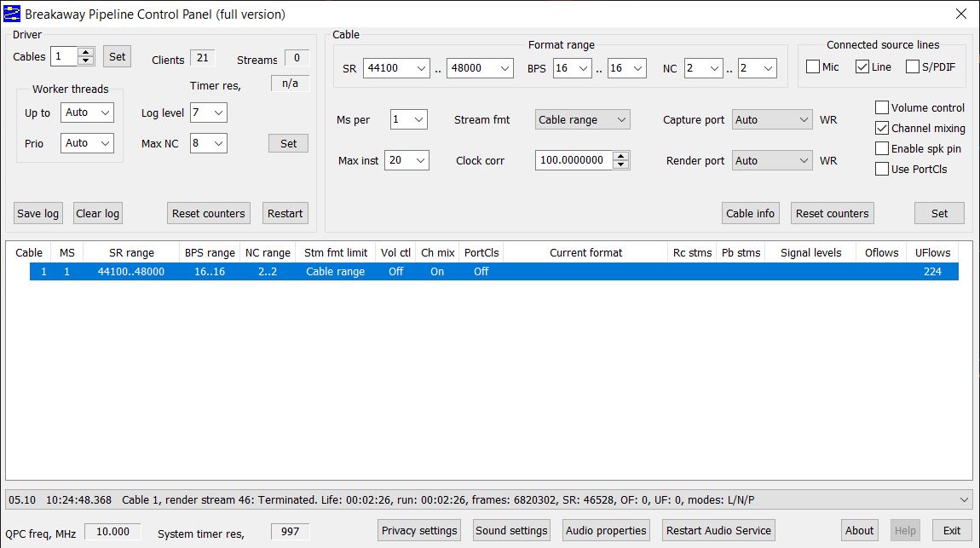Screen dimensions: 980x548
Task: Open the maximum NC dropdown
Action: tap(758, 68)
